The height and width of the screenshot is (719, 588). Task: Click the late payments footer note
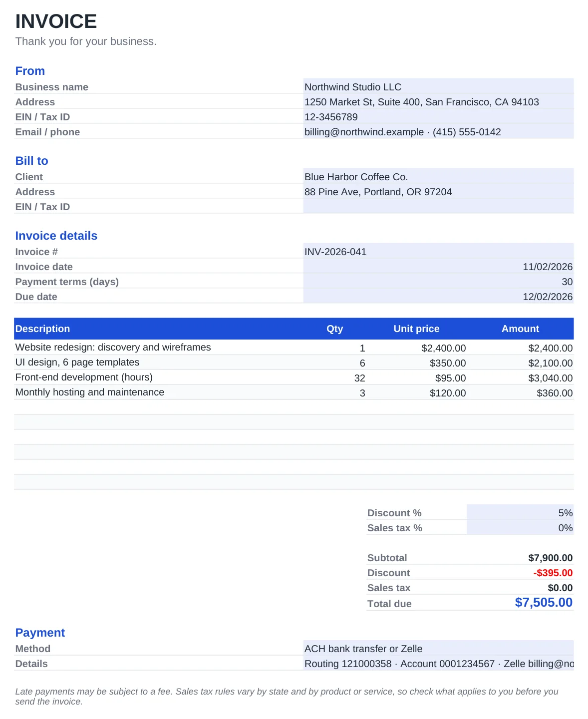pos(287,696)
